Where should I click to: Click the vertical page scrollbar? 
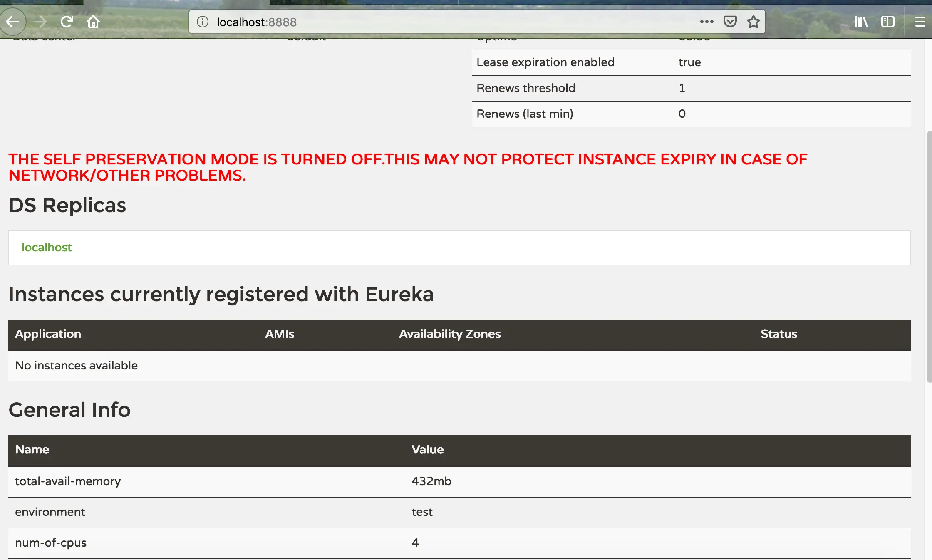929,256
